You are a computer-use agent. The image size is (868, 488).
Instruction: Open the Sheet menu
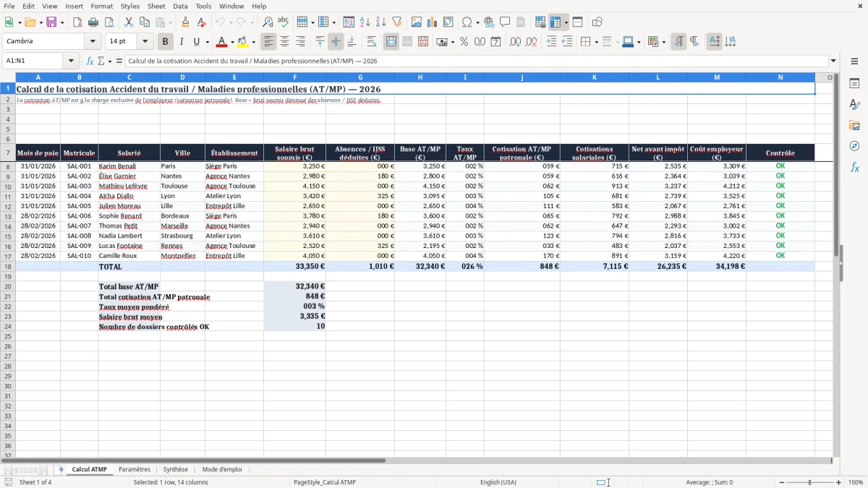pos(156,6)
